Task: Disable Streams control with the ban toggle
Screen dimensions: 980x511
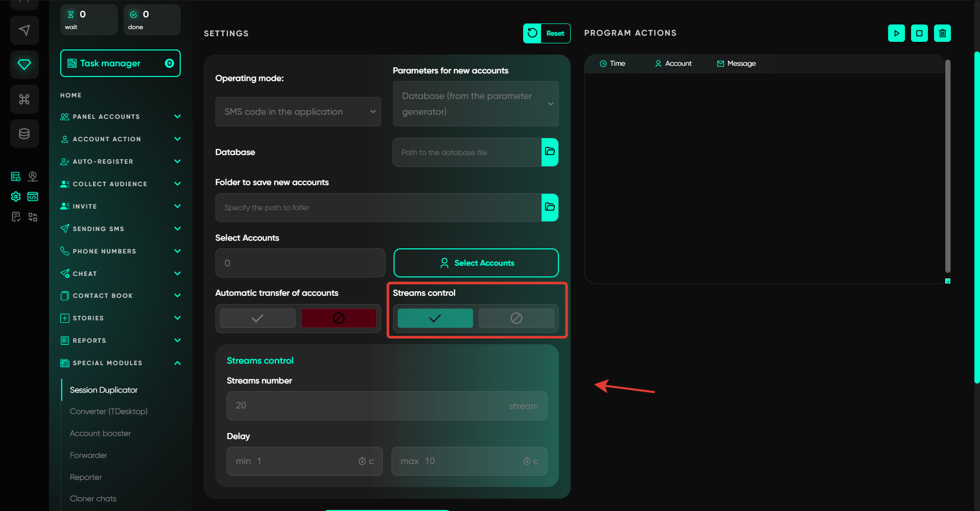Action: point(516,318)
